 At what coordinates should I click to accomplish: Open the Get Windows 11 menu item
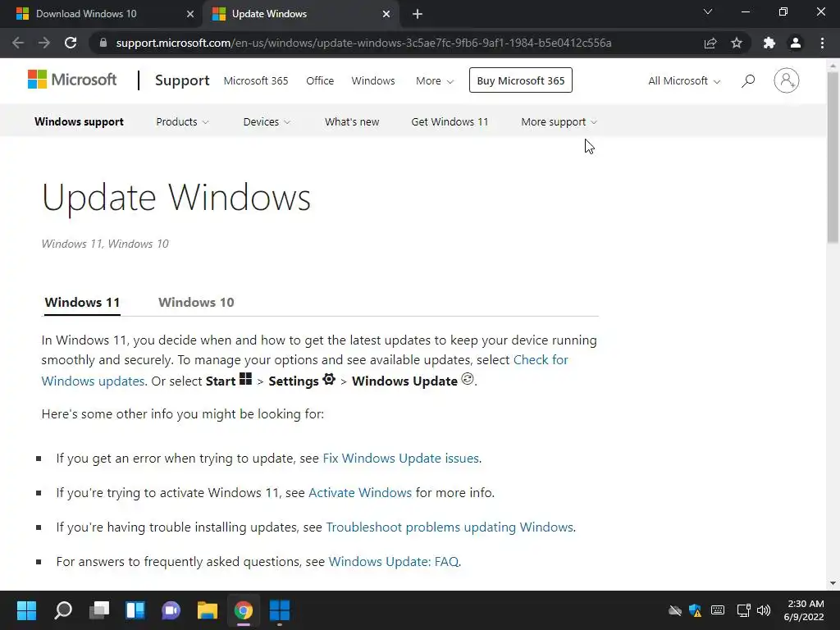pos(450,122)
